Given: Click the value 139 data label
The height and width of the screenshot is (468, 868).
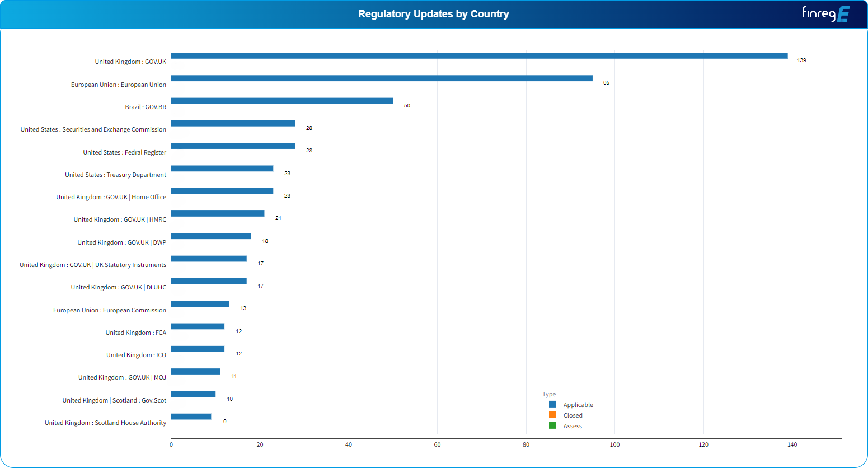Looking at the screenshot, I should (x=802, y=60).
